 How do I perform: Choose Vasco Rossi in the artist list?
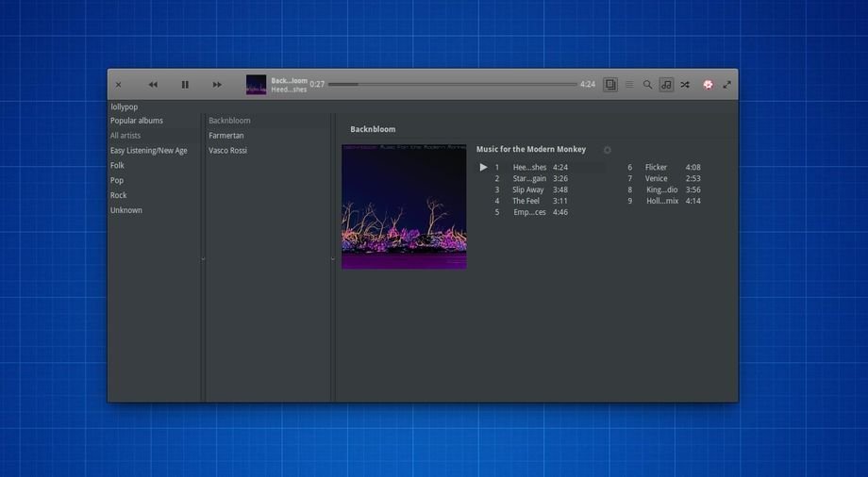coord(228,151)
